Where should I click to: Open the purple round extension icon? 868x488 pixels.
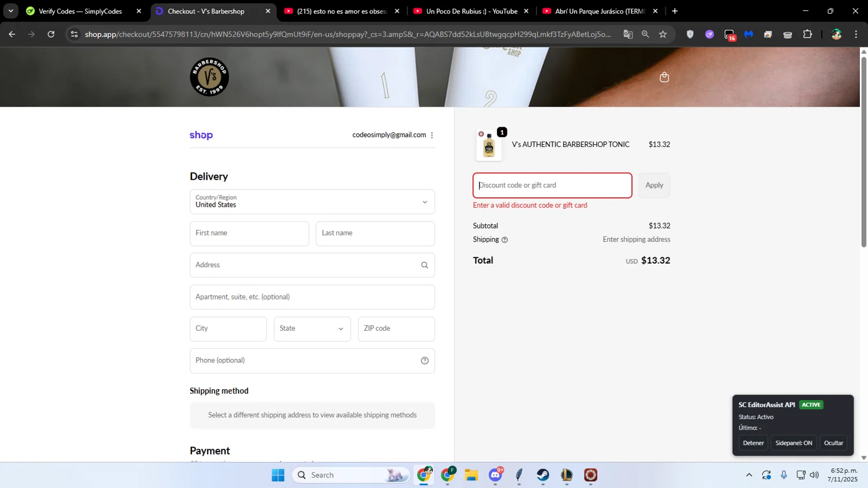coord(709,34)
